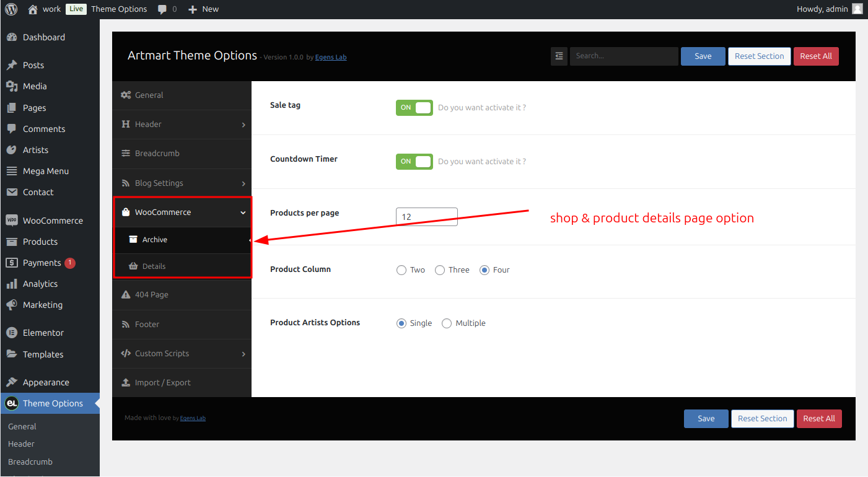Click the Products box icon in sidebar
Screen dimensions: 868x477
(x=12, y=242)
